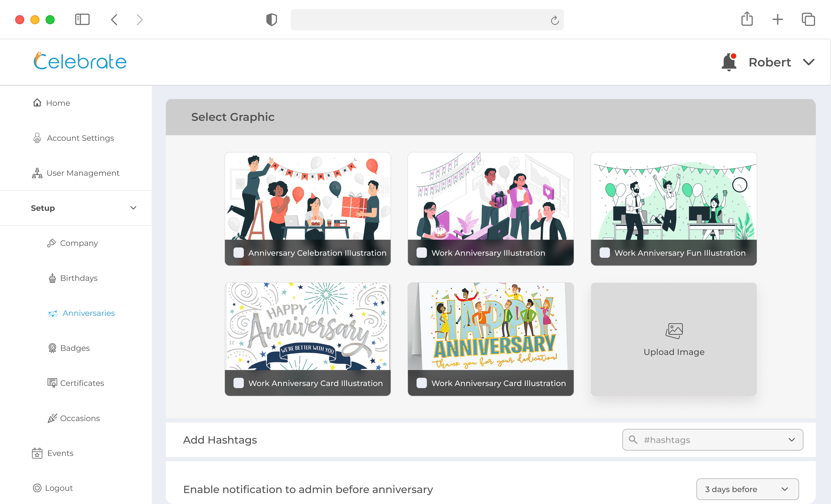Click the privacy shield icon
Screen dimensions: 831x504
[271, 20]
